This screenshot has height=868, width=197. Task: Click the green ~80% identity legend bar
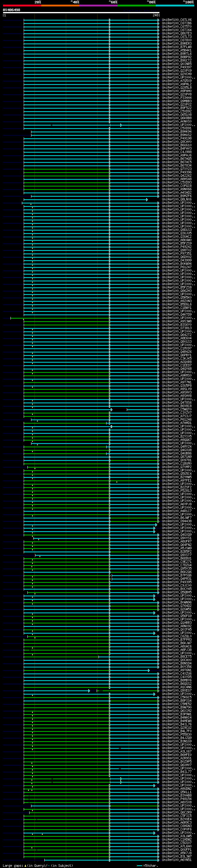(x=136, y=6)
